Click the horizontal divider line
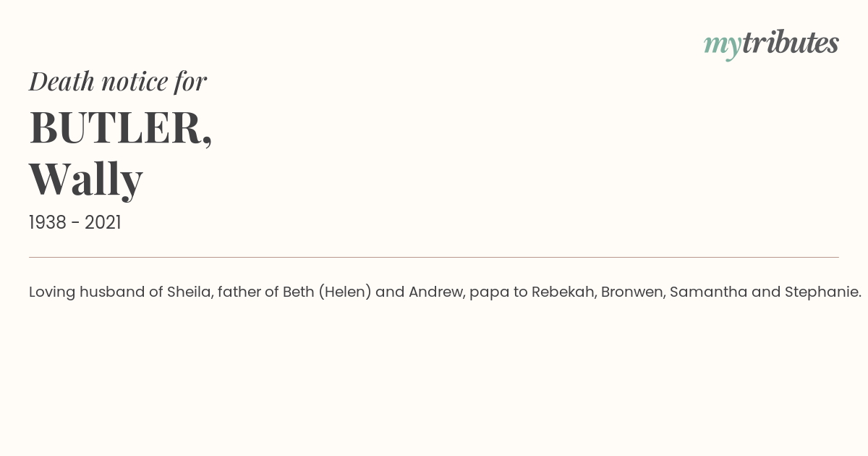This screenshot has width=868, height=456. [434, 257]
